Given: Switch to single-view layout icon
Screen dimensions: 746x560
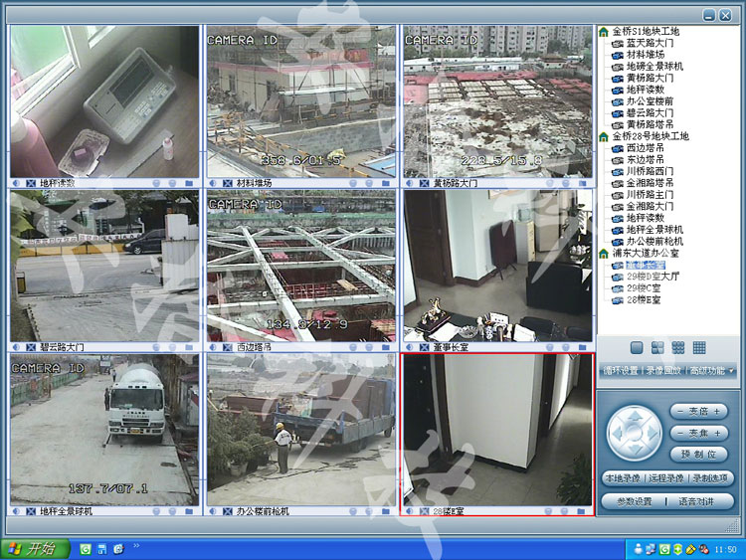Looking at the screenshot, I should click(637, 347).
